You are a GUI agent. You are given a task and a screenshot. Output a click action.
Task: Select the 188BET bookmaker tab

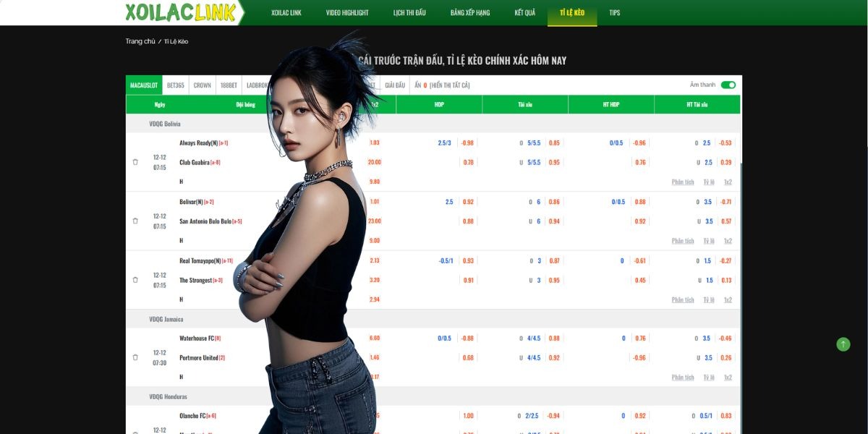click(x=229, y=85)
